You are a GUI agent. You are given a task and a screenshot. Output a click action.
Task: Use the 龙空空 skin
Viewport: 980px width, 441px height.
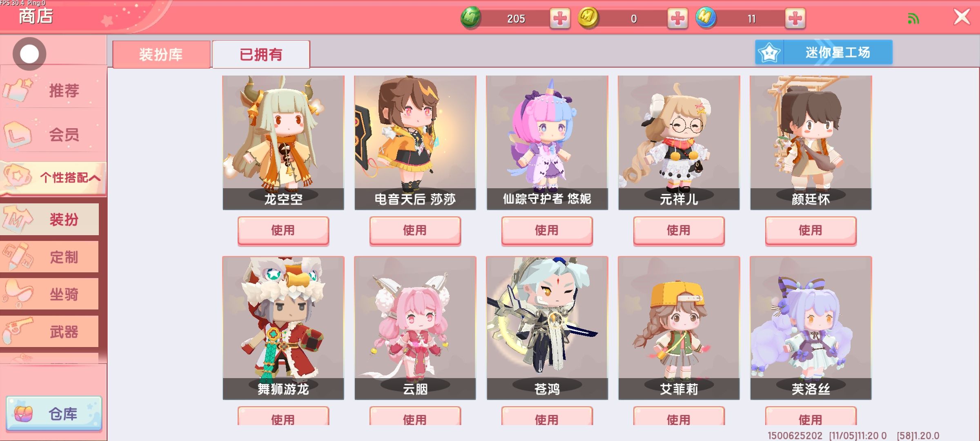click(x=283, y=231)
